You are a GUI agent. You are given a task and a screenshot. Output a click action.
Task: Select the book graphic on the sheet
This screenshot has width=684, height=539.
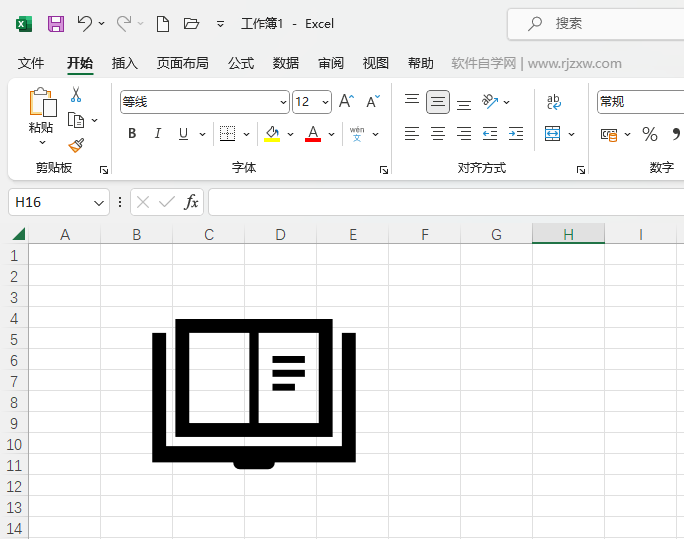click(254, 394)
